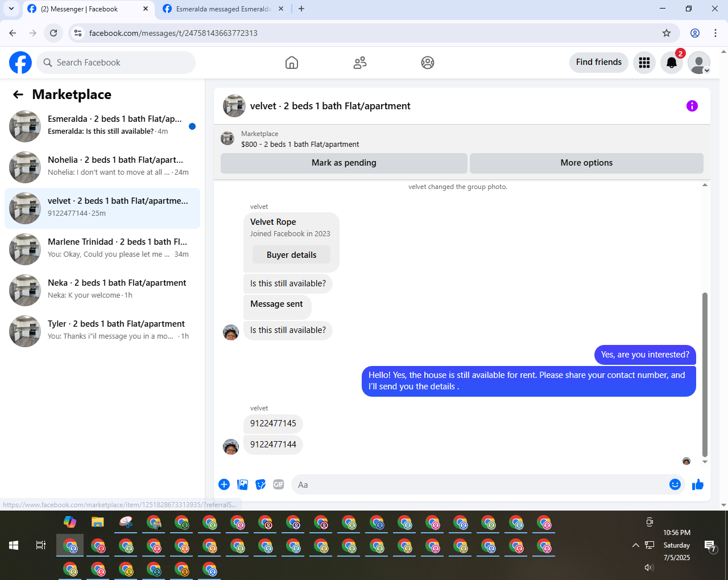728x580 pixels.
Task: Switch to the Esmeralda messaged browser tab
Action: [x=222, y=9]
